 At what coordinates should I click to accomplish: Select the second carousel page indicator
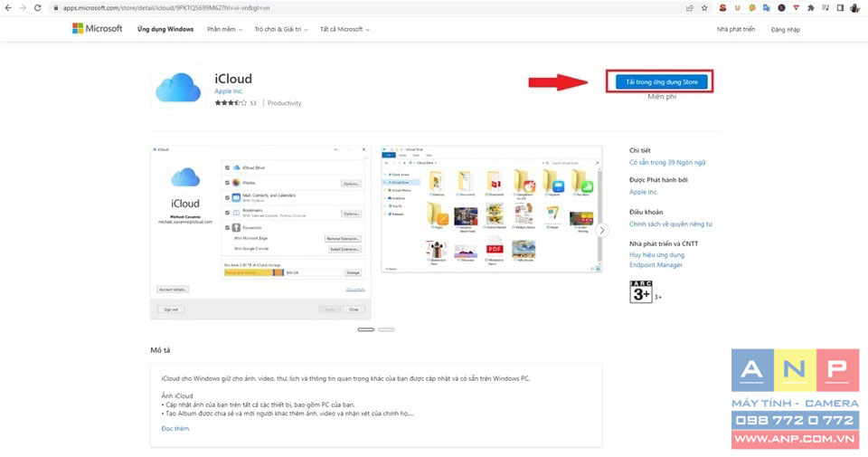click(386, 329)
